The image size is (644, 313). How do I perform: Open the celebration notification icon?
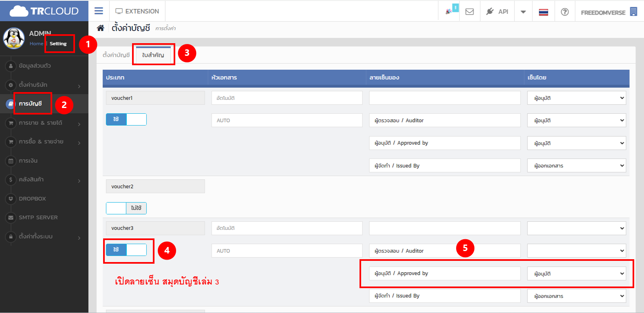[449, 11]
